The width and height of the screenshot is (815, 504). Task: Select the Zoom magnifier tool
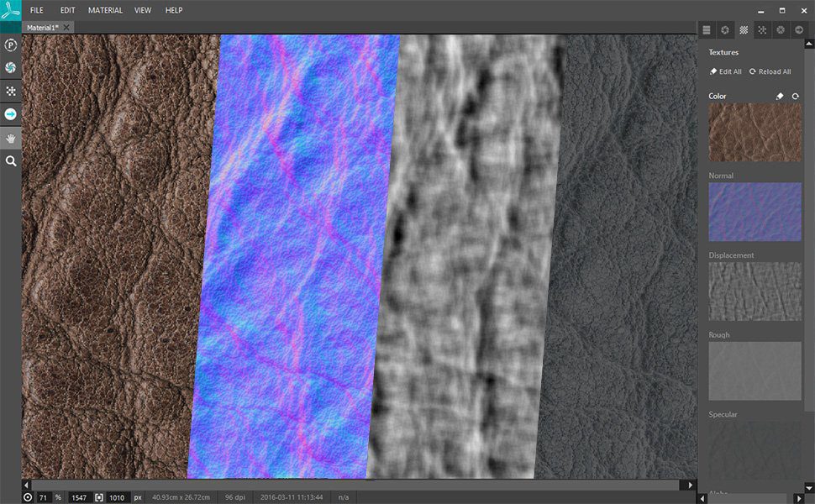coord(10,161)
